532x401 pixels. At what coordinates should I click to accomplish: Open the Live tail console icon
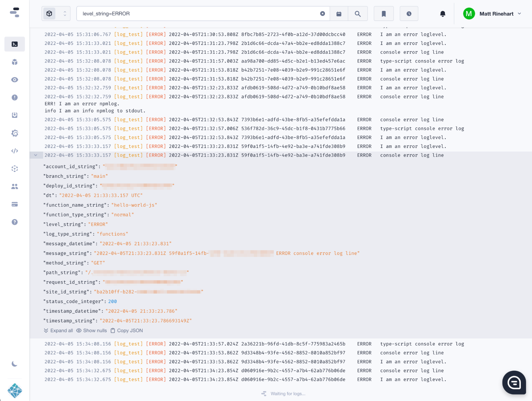pos(15,44)
